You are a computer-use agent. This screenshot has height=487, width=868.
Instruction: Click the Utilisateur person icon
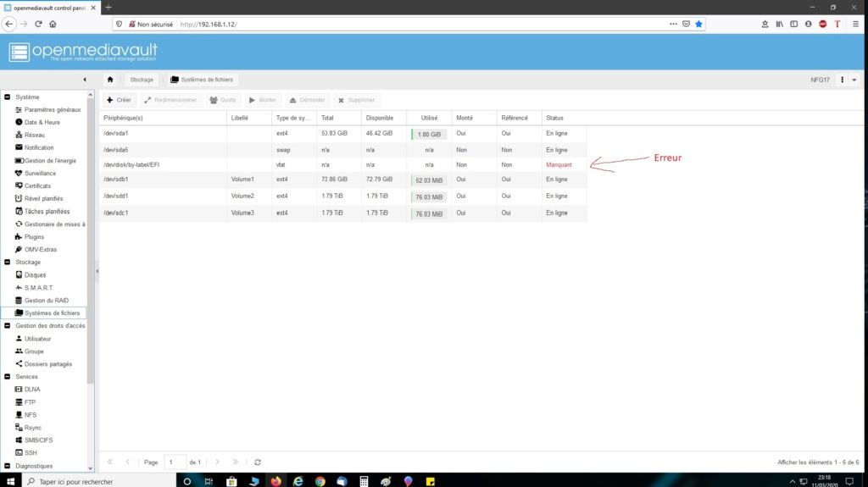point(19,339)
